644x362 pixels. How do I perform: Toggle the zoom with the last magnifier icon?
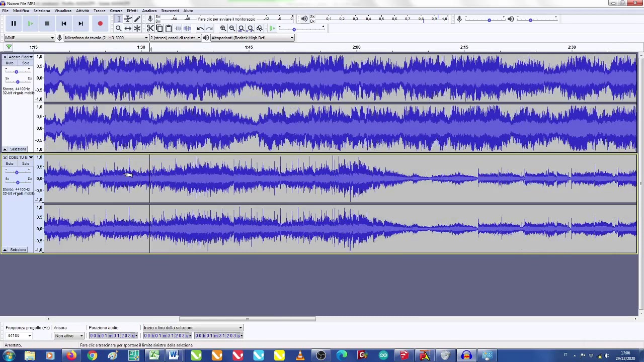point(259,29)
